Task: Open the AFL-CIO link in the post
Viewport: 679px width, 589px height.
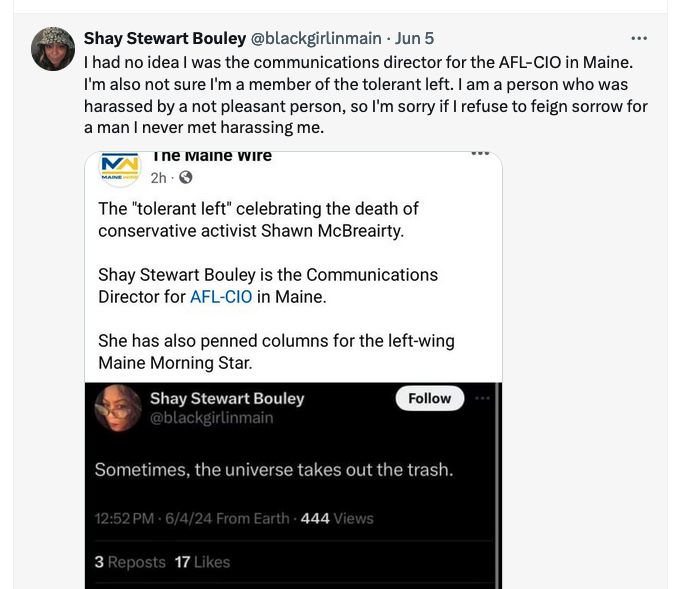Action: (x=220, y=296)
